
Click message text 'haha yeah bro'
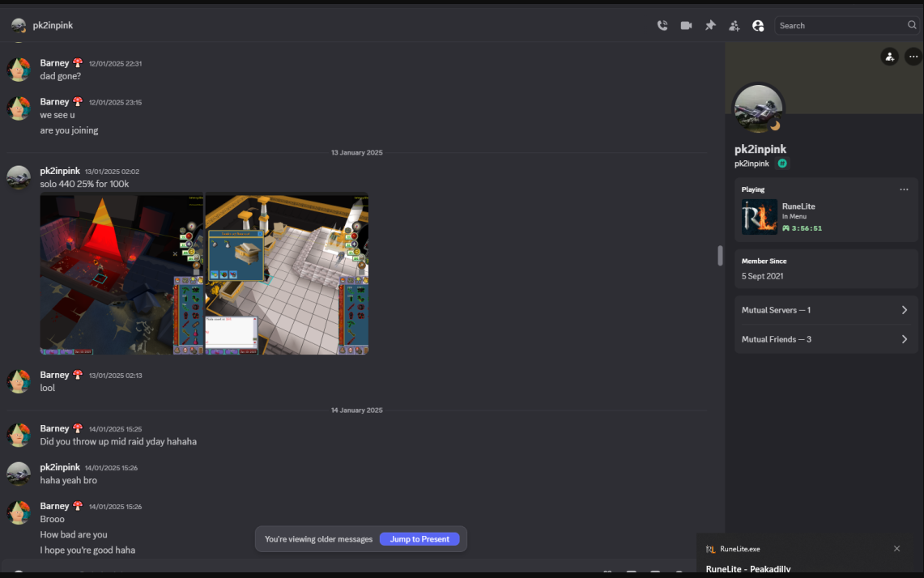tap(68, 480)
